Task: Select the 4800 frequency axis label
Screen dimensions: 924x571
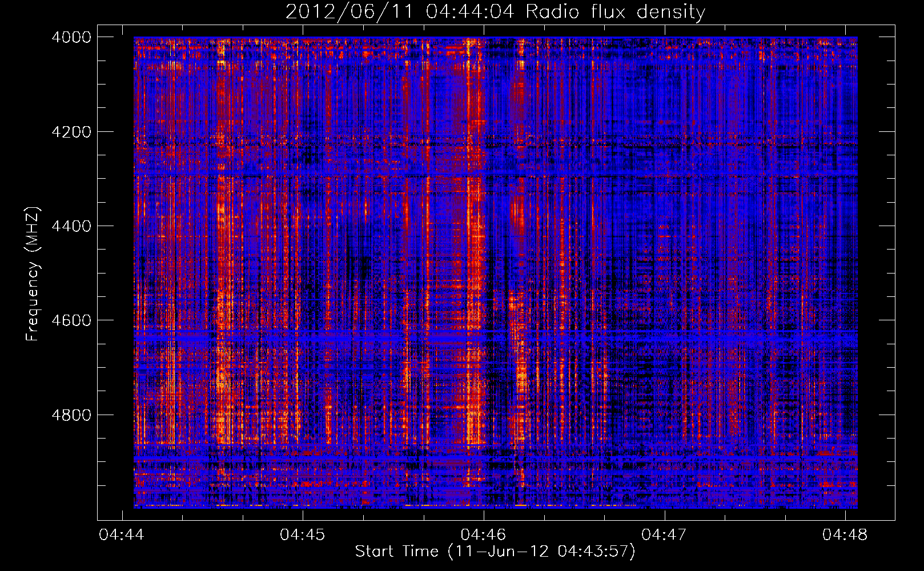Action: coord(71,415)
